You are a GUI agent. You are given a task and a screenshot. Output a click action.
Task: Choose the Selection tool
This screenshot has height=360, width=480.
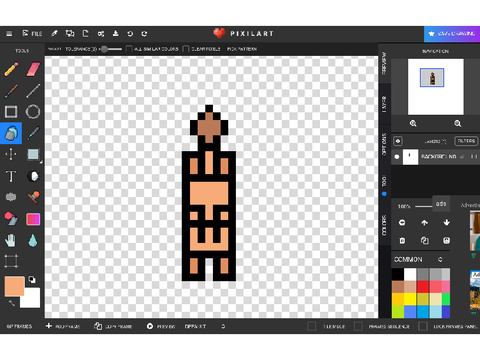click(33, 155)
